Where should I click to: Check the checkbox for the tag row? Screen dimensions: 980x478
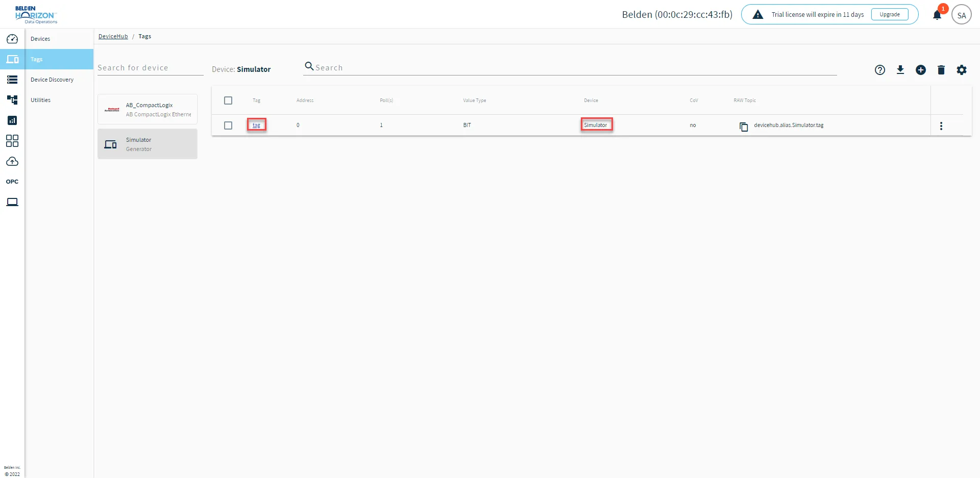tap(228, 125)
